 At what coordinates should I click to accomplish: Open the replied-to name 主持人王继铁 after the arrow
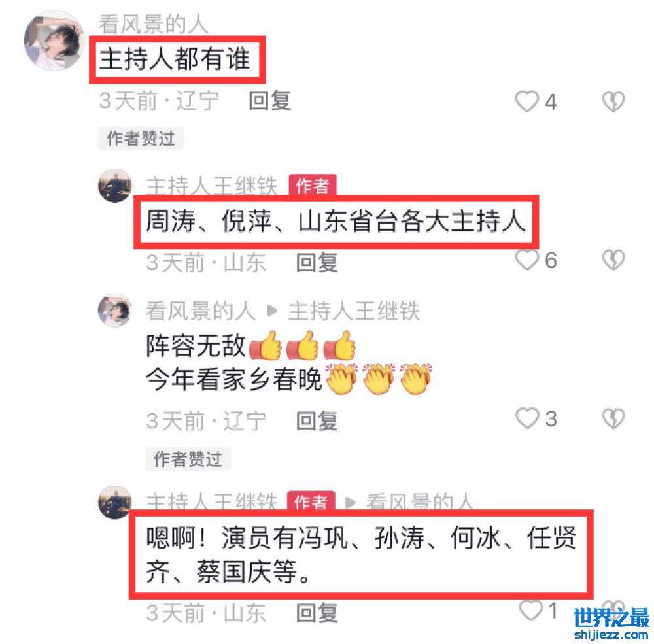tap(354, 311)
